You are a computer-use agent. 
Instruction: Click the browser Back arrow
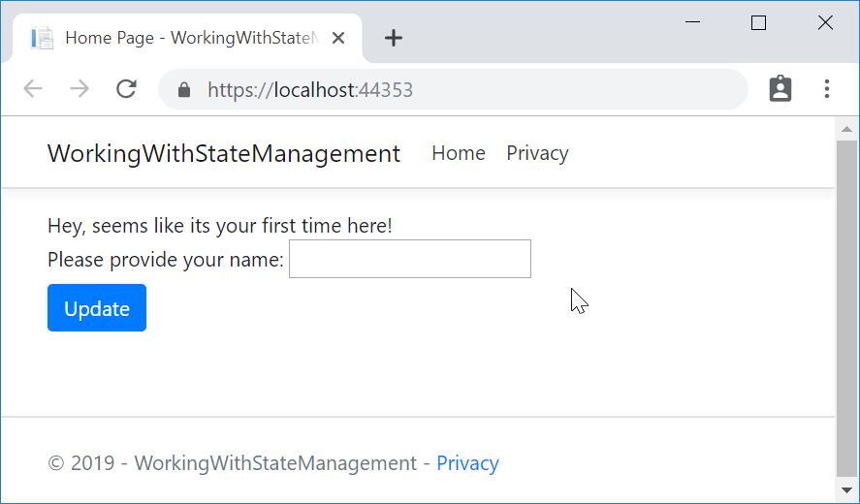click(x=33, y=89)
